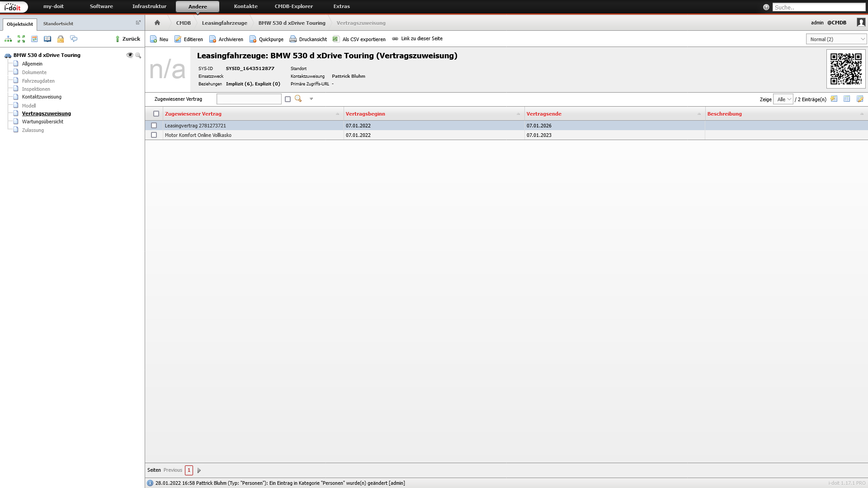Check the Leasingvertrag 2781273721 row checkbox
Screen dimensions: 868x488
pos(154,126)
